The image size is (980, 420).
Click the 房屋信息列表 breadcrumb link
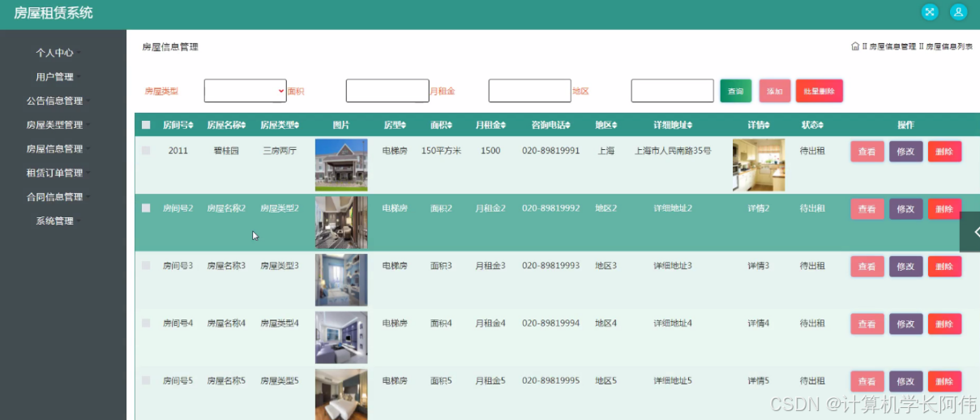[949, 47]
